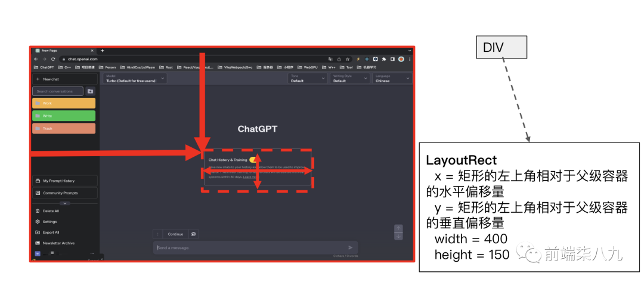Click the share icon in address bar
644x282 pixels.
(339, 59)
